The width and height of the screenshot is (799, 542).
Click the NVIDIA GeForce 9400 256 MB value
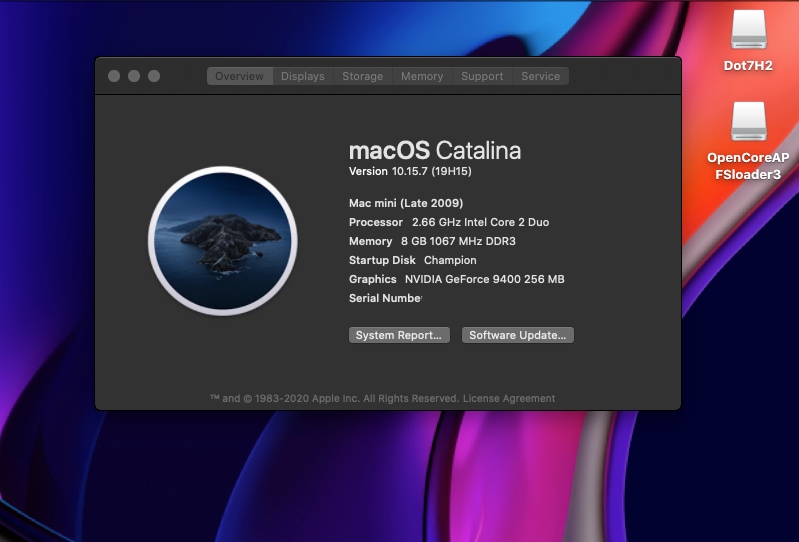pyautogui.click(x=485, y=279)
